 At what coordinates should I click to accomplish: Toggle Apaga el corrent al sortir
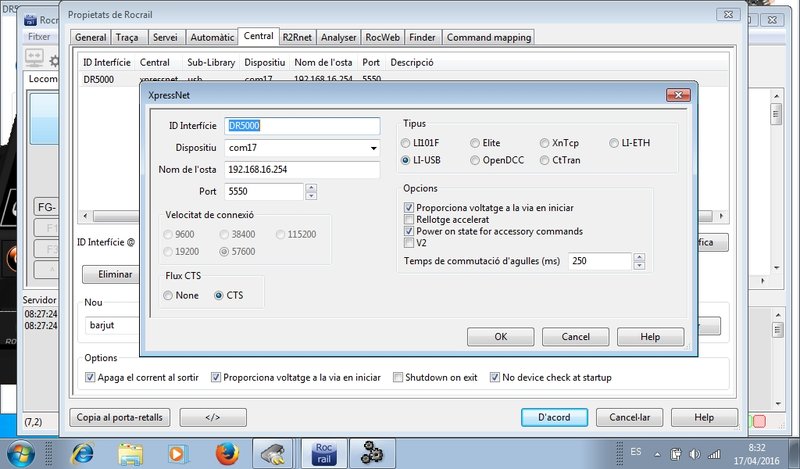pos(90,378)
